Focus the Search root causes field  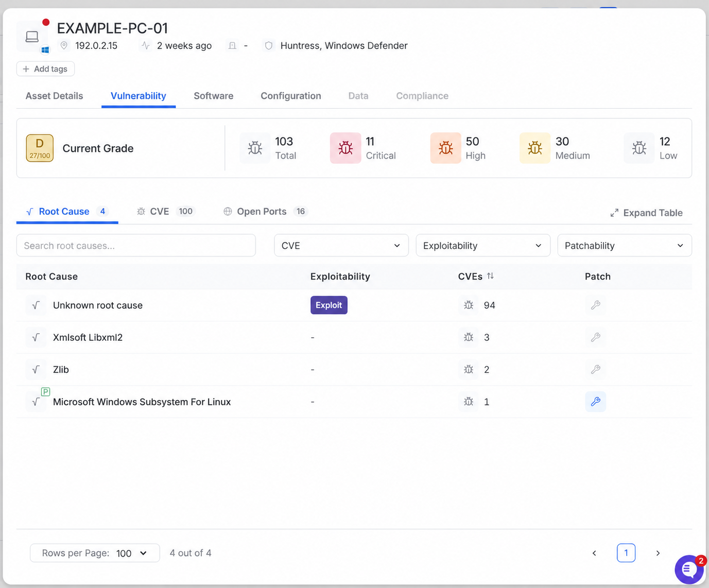[x=136, y=246]
